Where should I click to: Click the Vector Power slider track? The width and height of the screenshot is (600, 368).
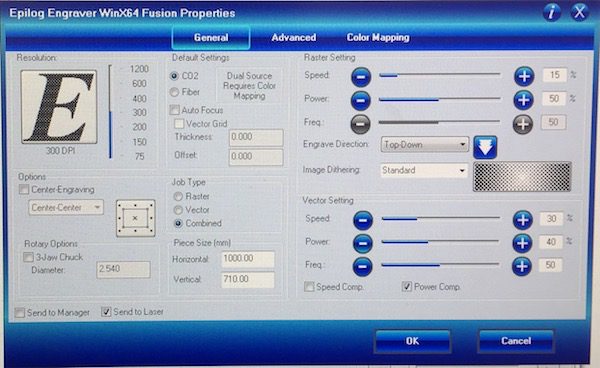[440, 242]
